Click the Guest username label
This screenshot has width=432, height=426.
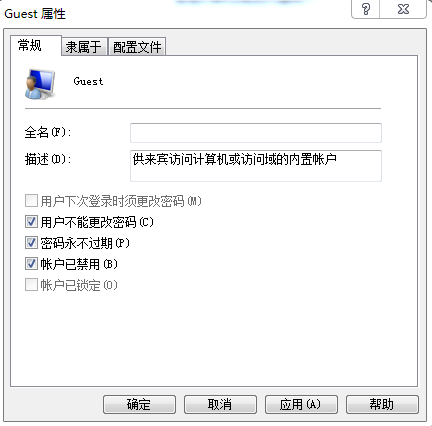pyautogui.click(x=88, y=81)
